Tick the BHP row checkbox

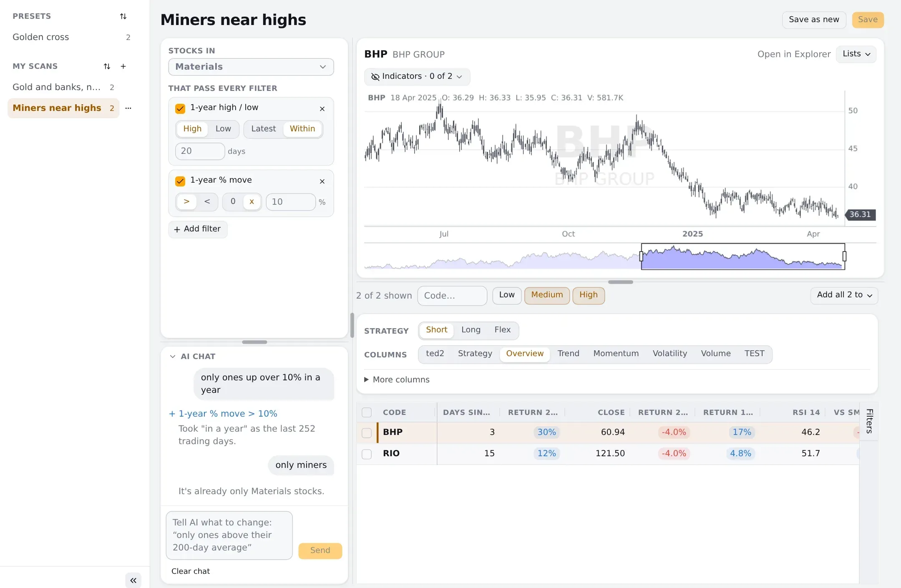(x=367, y=432)
